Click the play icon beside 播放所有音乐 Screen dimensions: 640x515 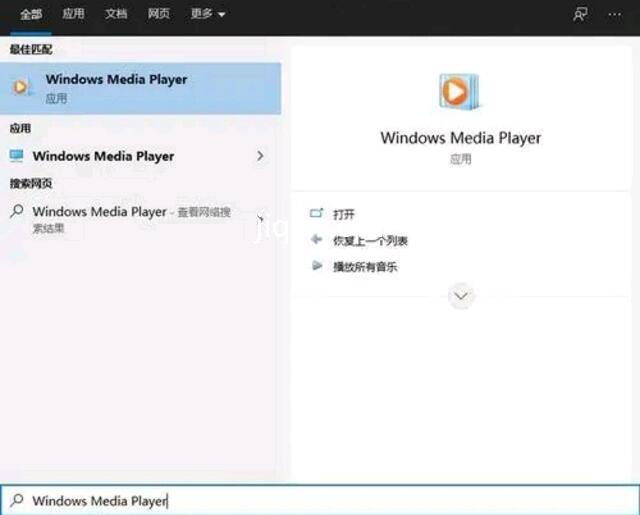(x=317, y=267)
